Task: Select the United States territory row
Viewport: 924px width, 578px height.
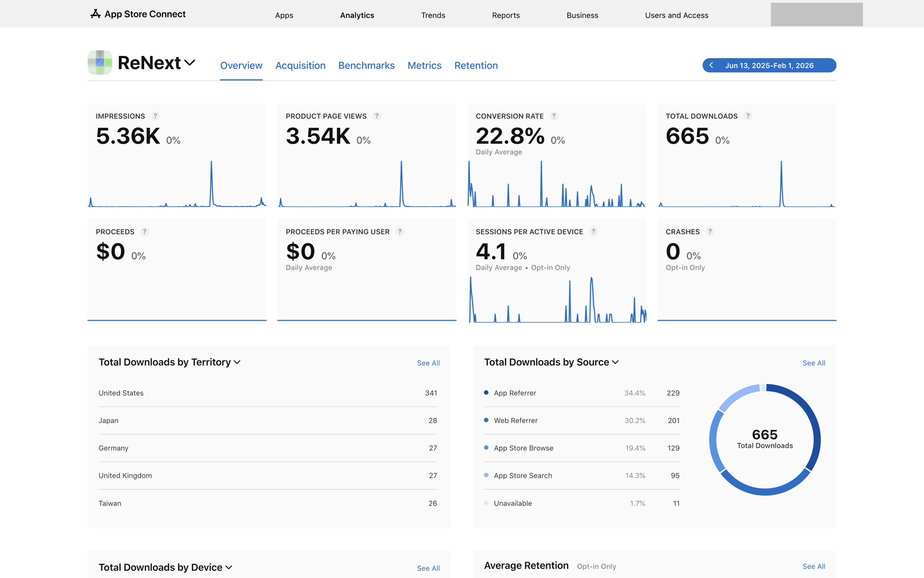Action: point(268,393)
